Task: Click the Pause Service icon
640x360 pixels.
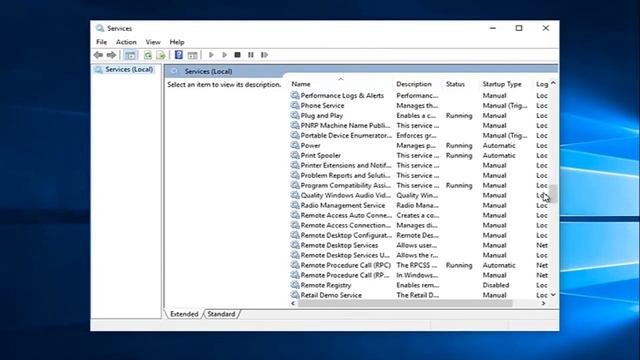Action: click(x=251, y=55)
